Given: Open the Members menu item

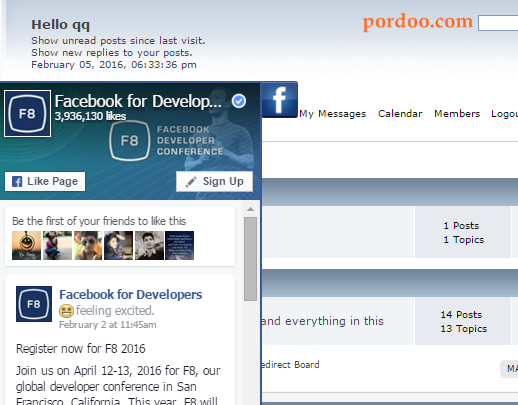Looking at the screenshot, I should coord(457,114).
